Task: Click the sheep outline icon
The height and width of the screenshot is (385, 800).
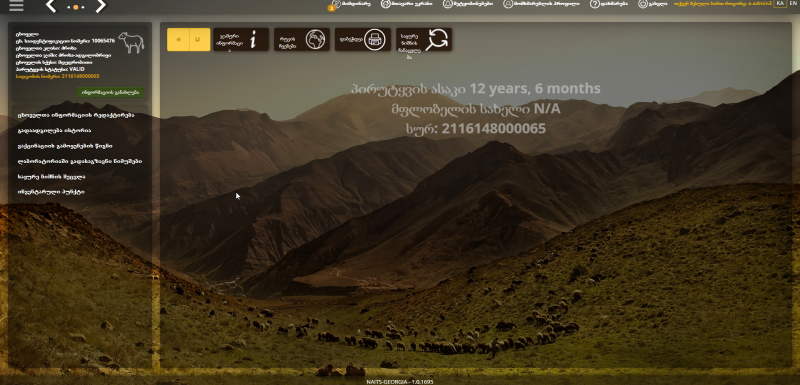Action: 131,42
